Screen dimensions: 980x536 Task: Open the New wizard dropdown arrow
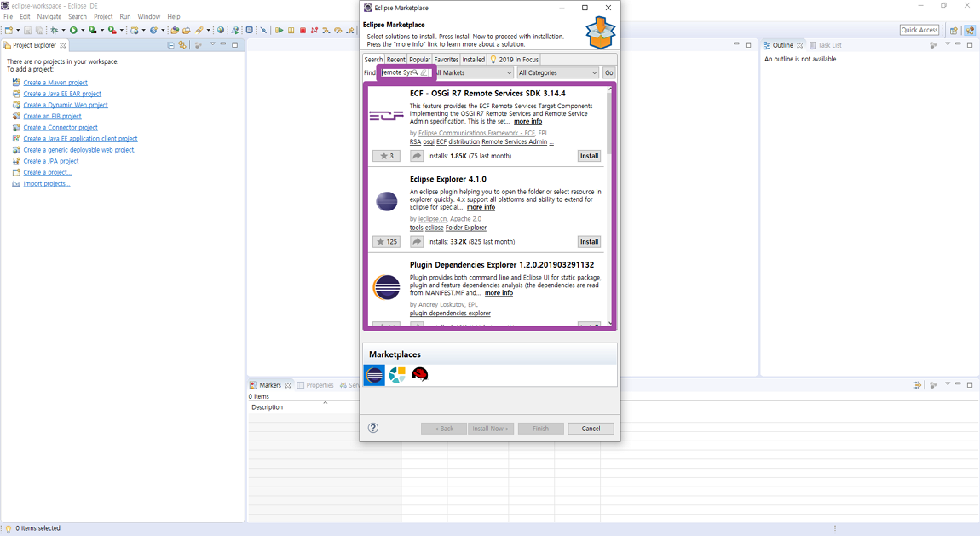(x=18, y=30)
